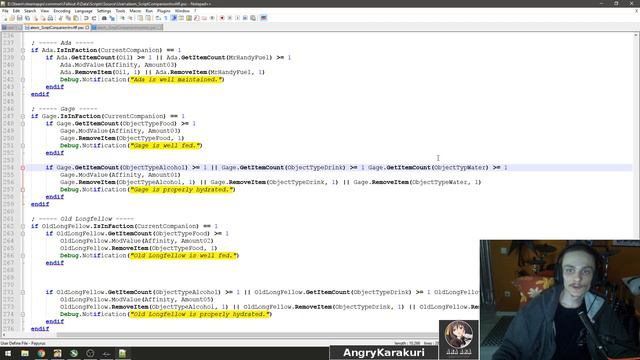
Task: Create a new document with New icon
Action: (x=5, y=18)
